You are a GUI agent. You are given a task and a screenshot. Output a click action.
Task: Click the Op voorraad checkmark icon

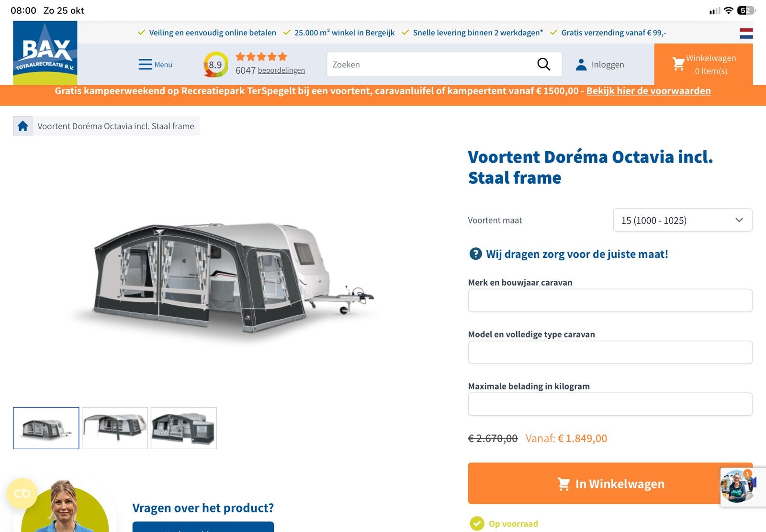(477, 524)
